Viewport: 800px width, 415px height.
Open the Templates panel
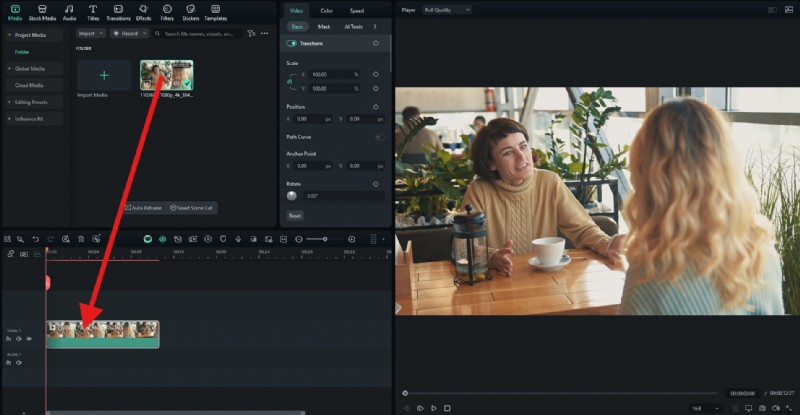[x=216, y=13]
